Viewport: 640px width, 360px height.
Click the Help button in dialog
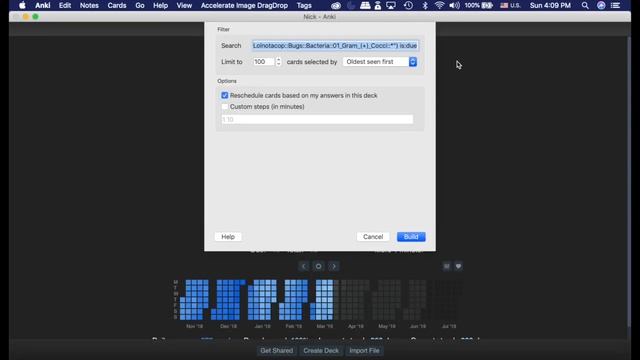tap(228, 237)
